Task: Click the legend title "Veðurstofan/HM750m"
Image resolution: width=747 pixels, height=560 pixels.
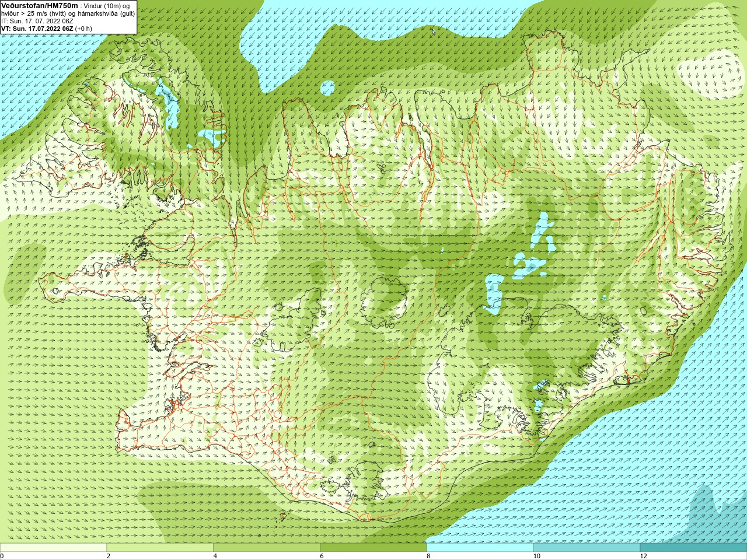Action: (40, 6)
